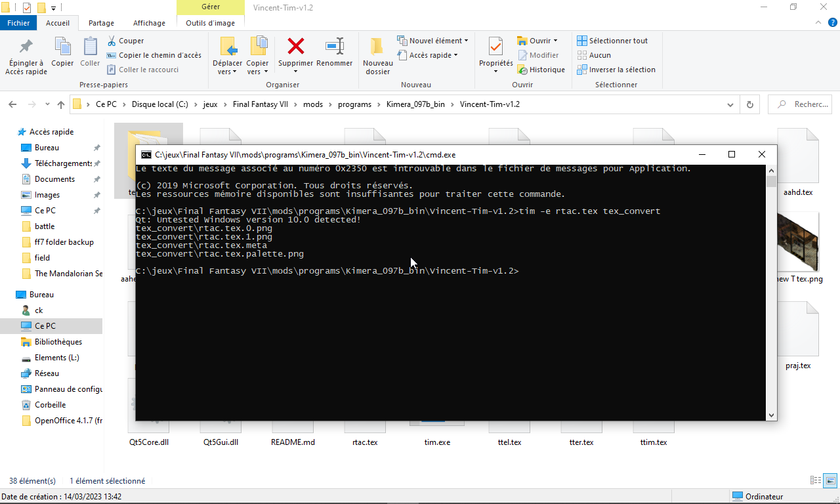This screenshot has height=504, width=840.
Task: Open Copier vers icon
Action: (258, 47)
